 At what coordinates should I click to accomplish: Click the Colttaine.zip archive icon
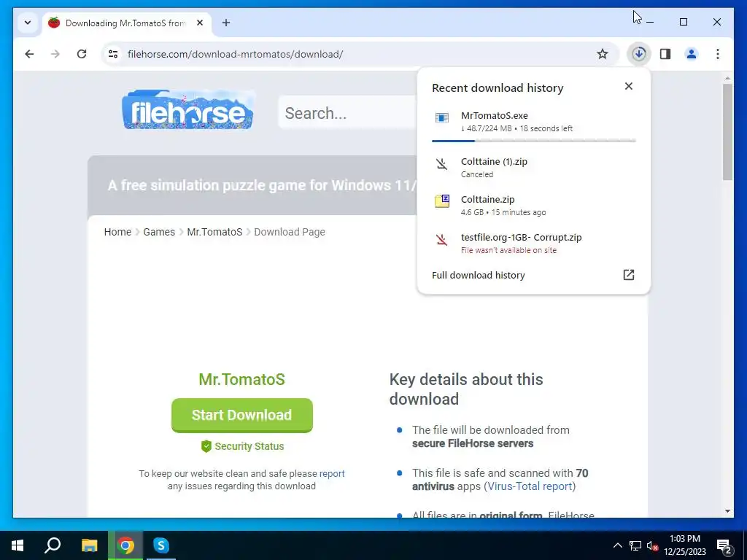point(442,201)
